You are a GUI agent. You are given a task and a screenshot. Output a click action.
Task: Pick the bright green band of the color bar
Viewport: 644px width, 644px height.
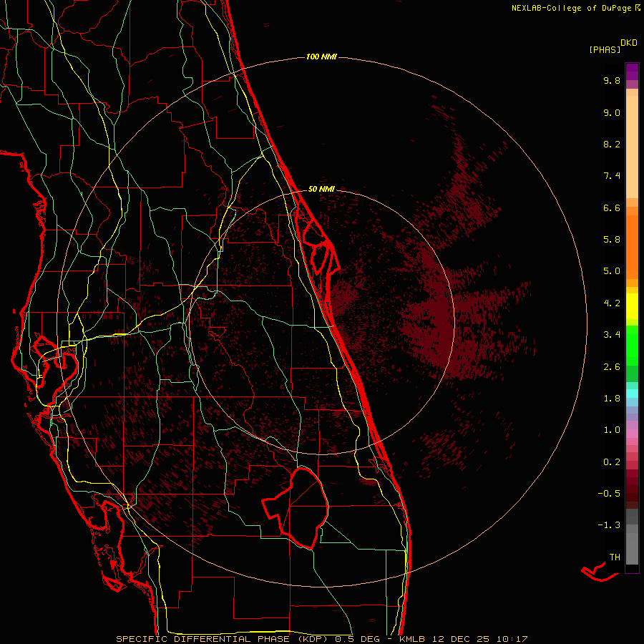click(x=632, y=346)
